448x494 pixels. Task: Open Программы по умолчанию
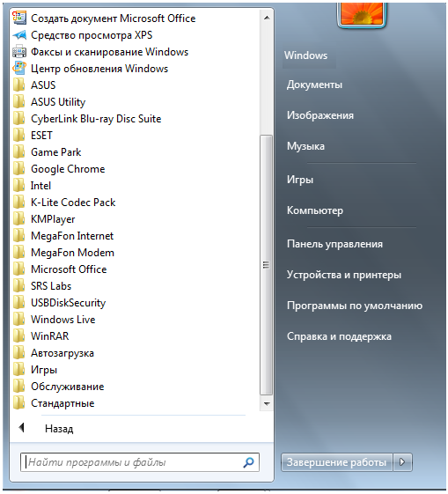pyautogui.click(x=355, y=306)
